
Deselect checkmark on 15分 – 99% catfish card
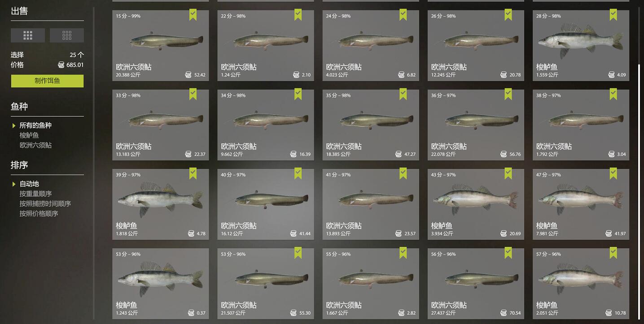coord(193,16)
